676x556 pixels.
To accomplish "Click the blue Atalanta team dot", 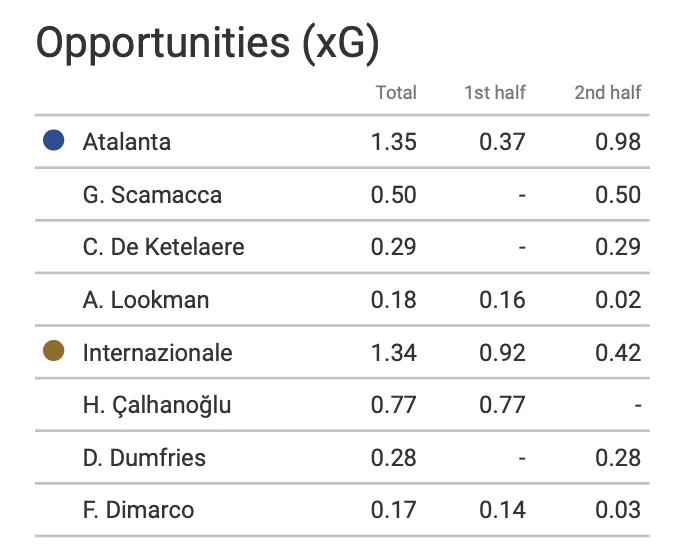I will [54, 141].
